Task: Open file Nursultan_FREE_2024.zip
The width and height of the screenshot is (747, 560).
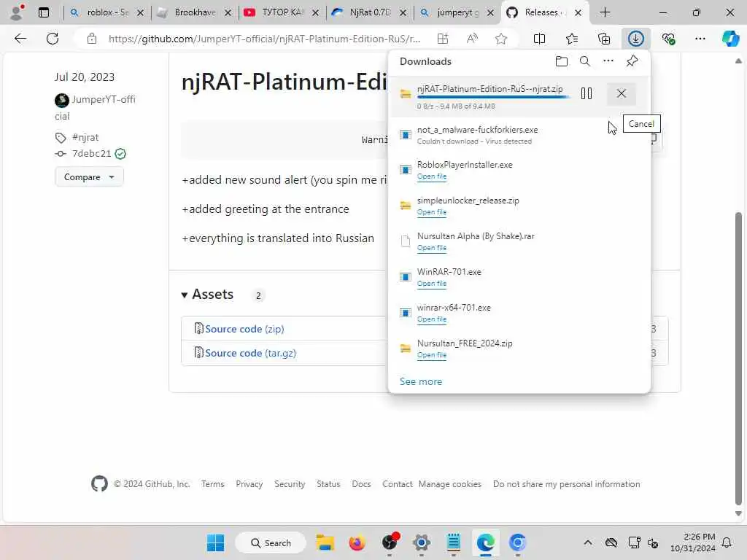Action: pos(432,355)
